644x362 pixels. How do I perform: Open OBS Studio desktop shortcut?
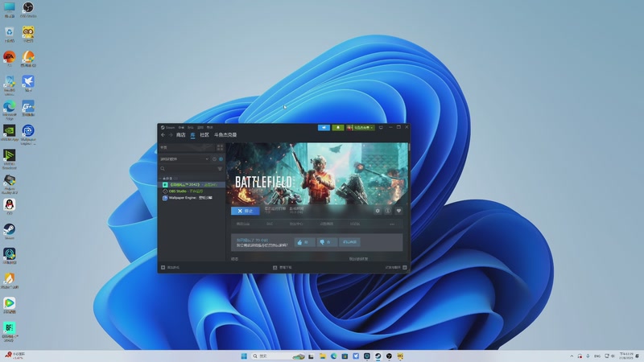click(28, 10)
